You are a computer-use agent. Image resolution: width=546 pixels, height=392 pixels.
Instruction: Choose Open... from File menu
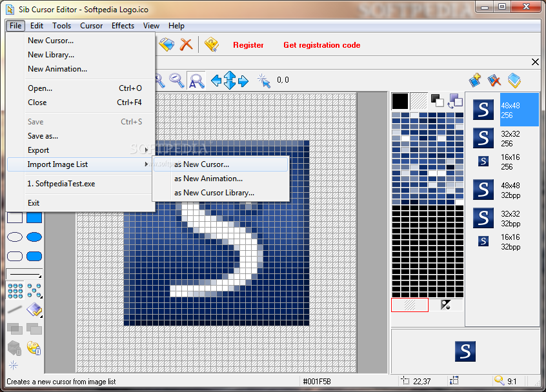(x=81, y=88)
